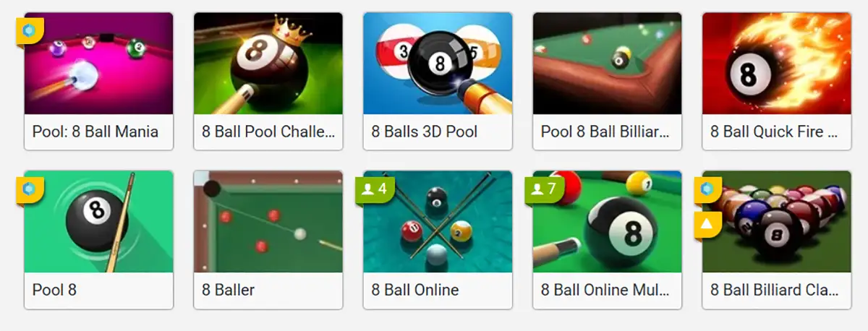Click the 8 Baller title text

[x=229, y=290]
